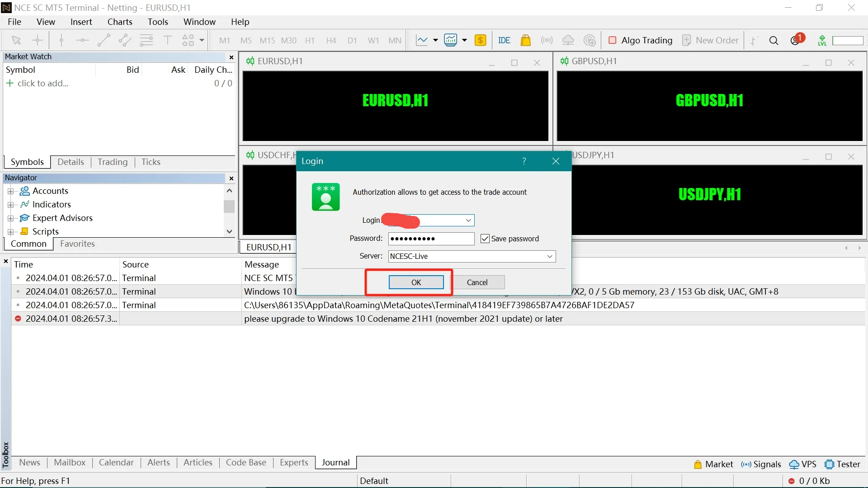868x488 pixels.
Task: Click the chart type line icon
Action: (422, 41)
